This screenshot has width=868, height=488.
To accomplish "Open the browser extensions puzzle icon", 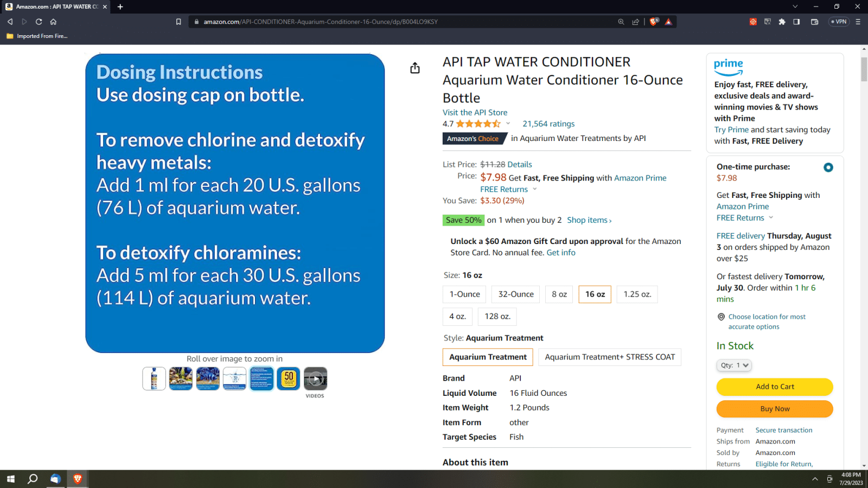I will tap(782, 22).
